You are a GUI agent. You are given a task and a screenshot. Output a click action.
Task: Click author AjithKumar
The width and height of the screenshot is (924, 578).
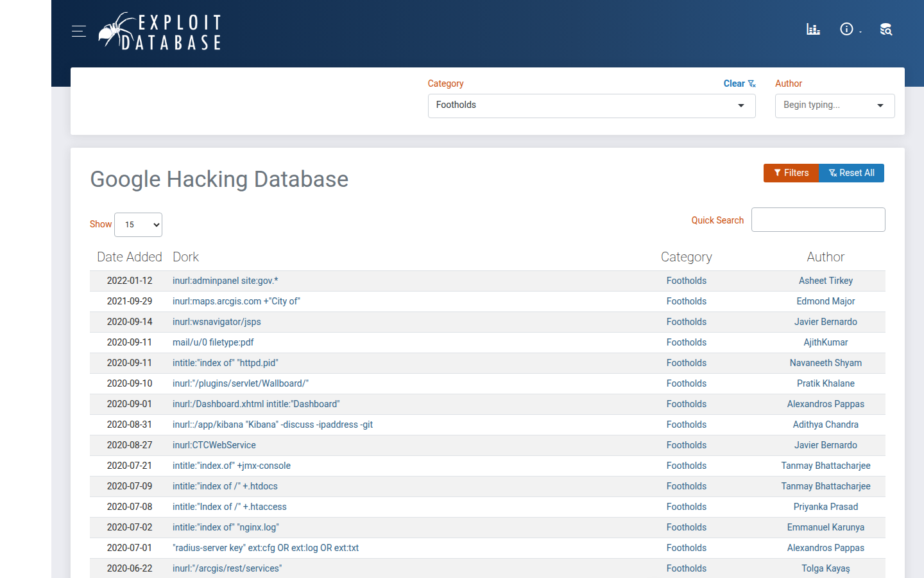[826, 342]
